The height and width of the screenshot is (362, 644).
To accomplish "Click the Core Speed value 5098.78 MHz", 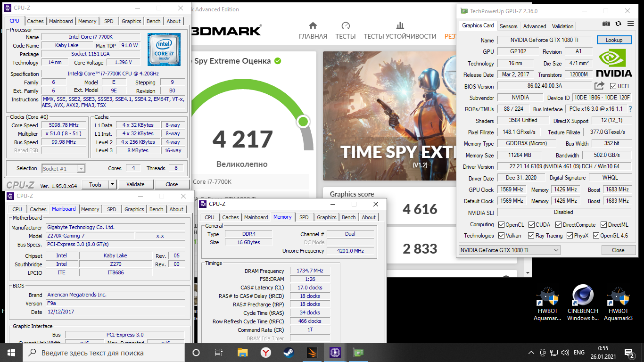I will 64,125.
